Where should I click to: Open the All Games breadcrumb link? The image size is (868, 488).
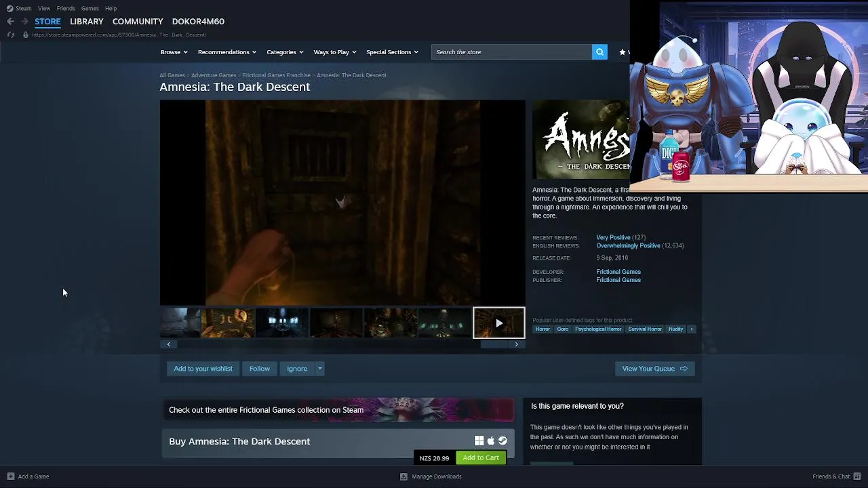click(172, 75)
